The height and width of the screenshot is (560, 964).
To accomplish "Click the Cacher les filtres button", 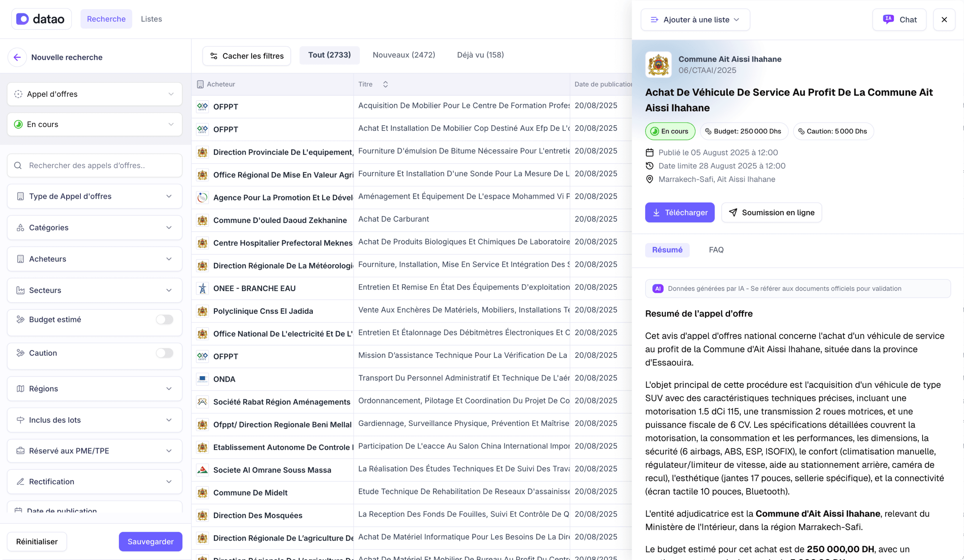I will [x=247, y=56].
